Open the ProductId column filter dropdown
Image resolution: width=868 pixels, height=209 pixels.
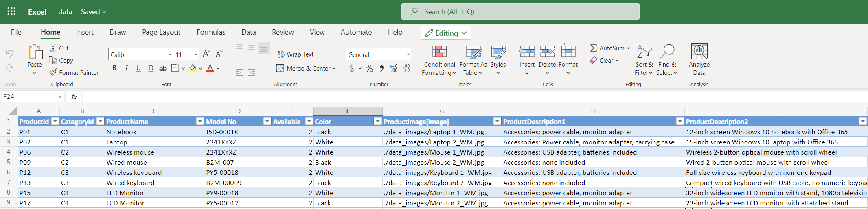(x=55, y=121)
